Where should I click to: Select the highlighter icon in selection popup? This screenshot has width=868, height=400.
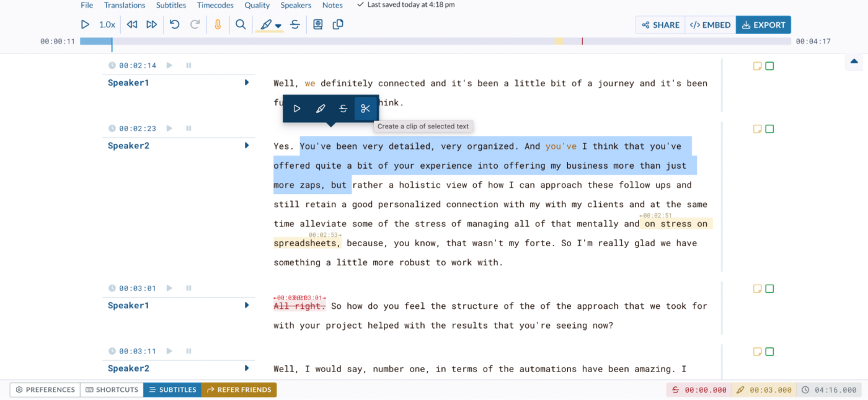click(320, 109)
